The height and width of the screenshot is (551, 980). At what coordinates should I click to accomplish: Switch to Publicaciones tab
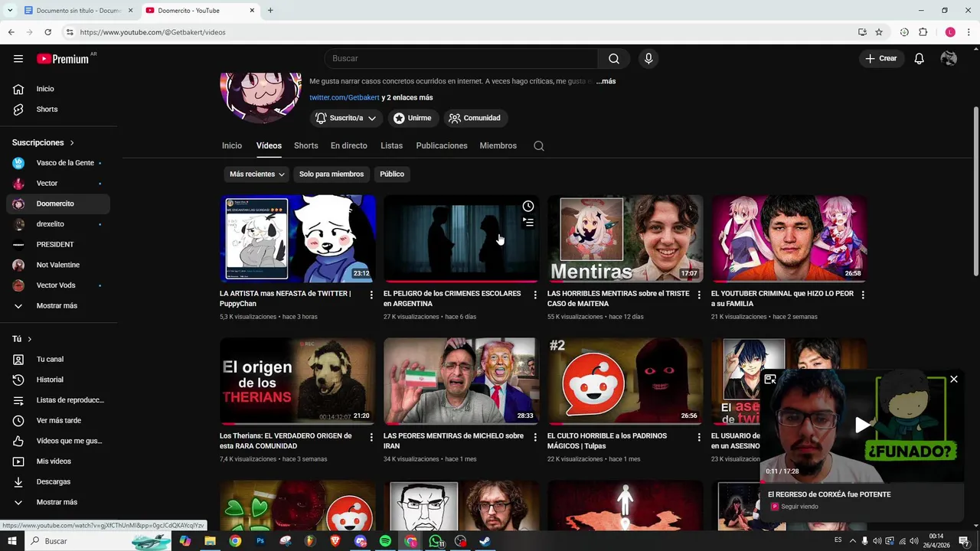pyautogui.click(x=442, y=145)
